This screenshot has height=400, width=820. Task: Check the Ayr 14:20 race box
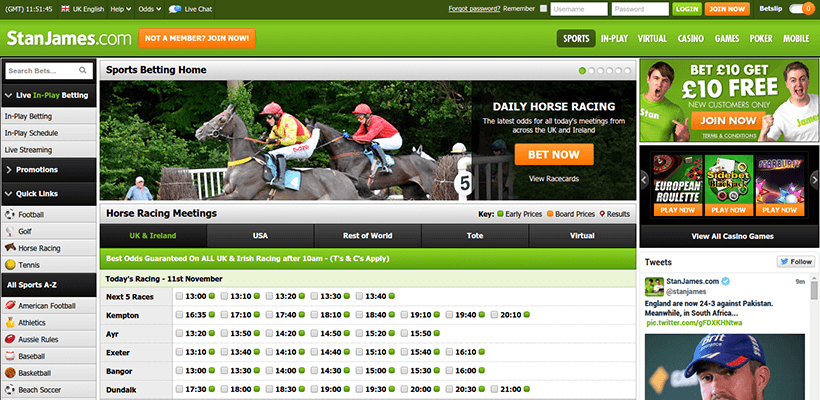pyautogui.click(x=269, y=334)
